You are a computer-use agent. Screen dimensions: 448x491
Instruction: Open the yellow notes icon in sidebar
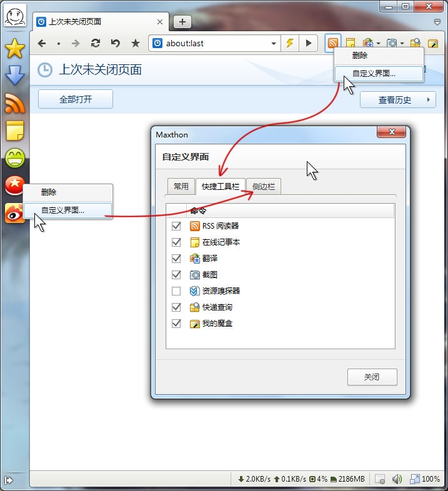click(15, 131)
